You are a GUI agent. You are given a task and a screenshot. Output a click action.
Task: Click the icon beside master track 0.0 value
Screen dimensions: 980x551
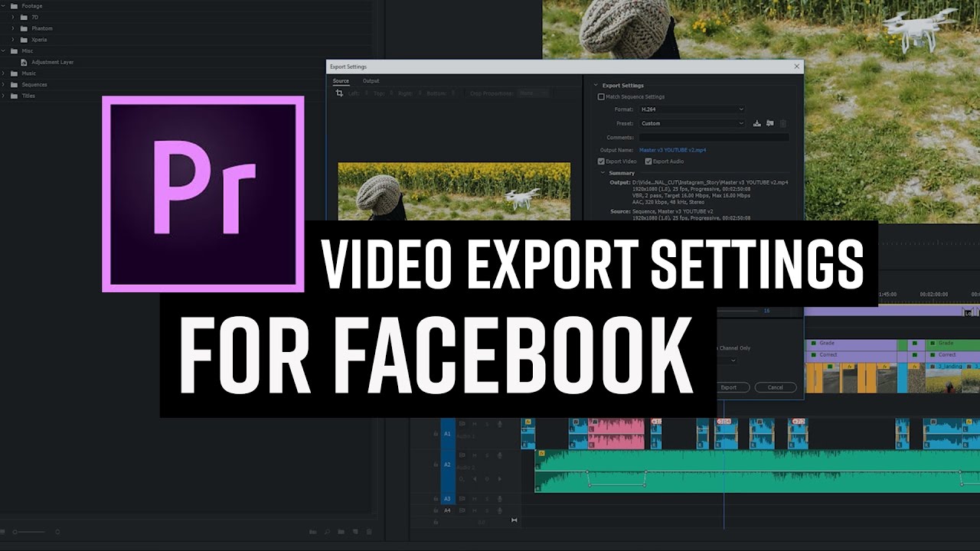pos(514,521)
